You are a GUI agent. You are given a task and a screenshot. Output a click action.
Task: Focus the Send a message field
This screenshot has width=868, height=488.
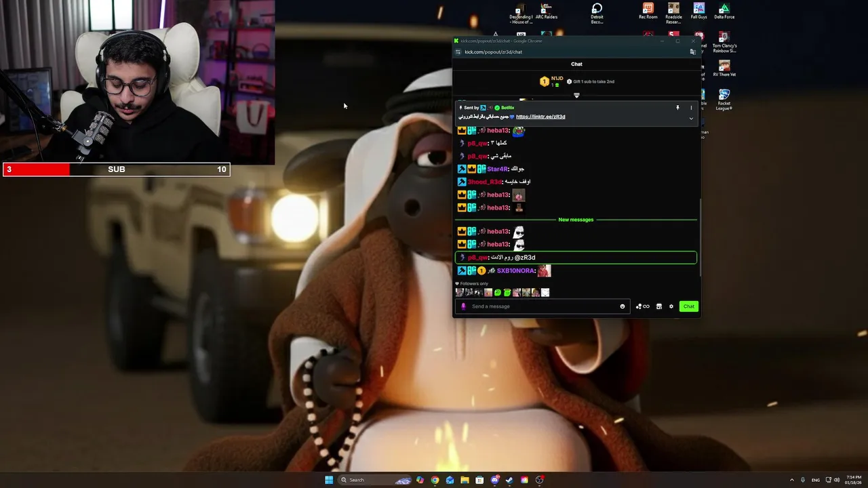click(543, 306)
